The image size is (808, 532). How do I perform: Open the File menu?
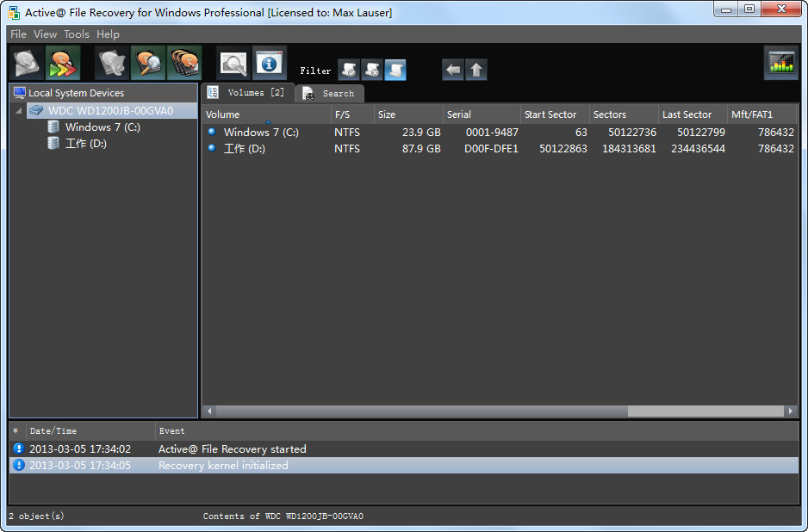click(18, 34)
